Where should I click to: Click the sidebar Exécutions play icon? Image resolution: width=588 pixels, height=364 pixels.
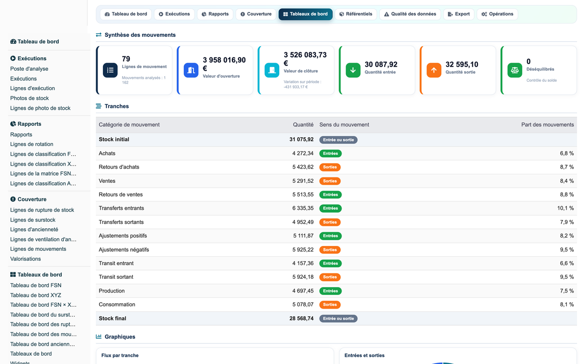click(x=13, y=58)
